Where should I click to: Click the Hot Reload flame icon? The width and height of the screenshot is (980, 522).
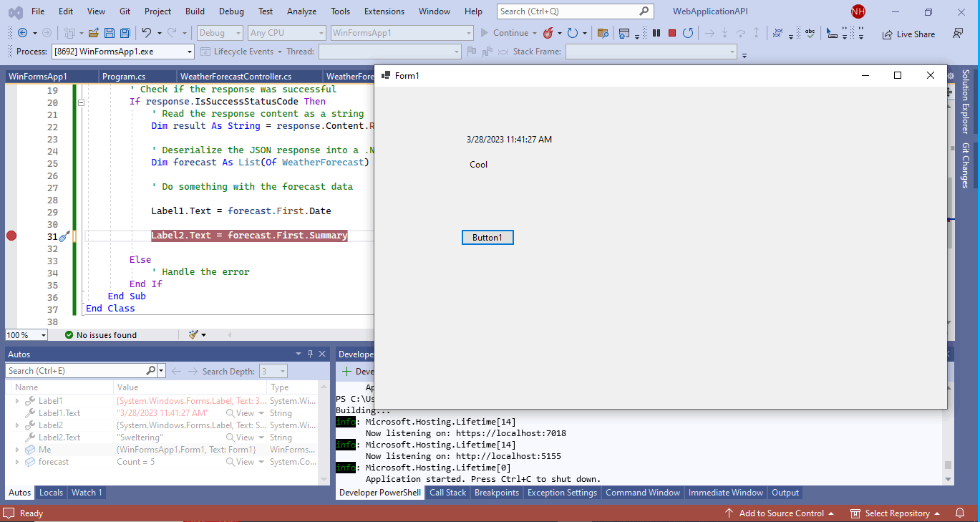(548, 33)
